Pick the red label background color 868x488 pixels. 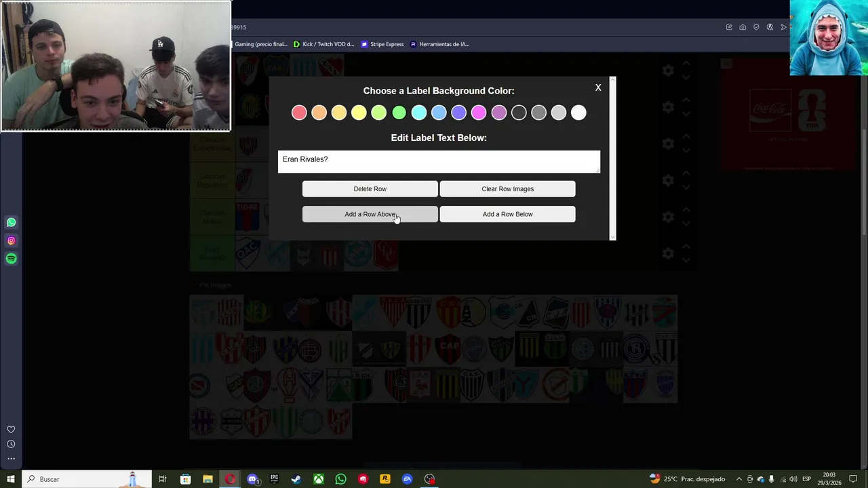pyautogui.click(x=299, y=113)
